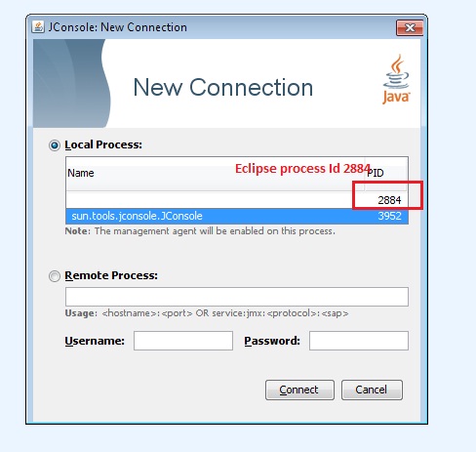Screen dimensions: 476x452
Task: Focus the Remote Process address field
Action: [237, 297]
